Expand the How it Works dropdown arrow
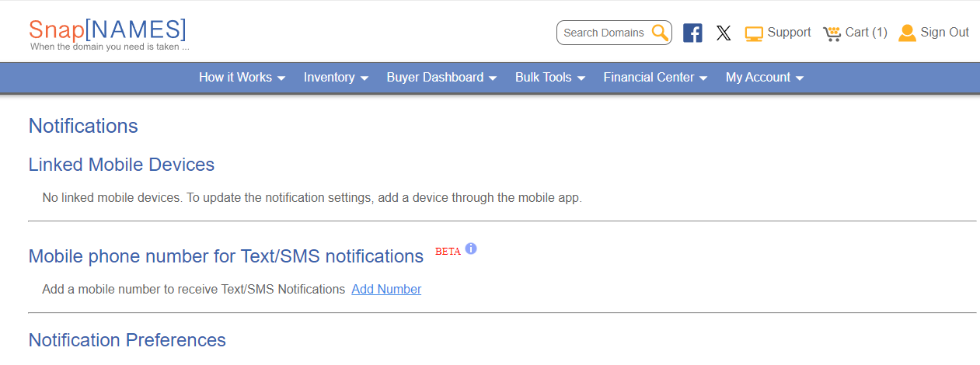Viewport: 980px width, 365px height. [x=281, y=78]
